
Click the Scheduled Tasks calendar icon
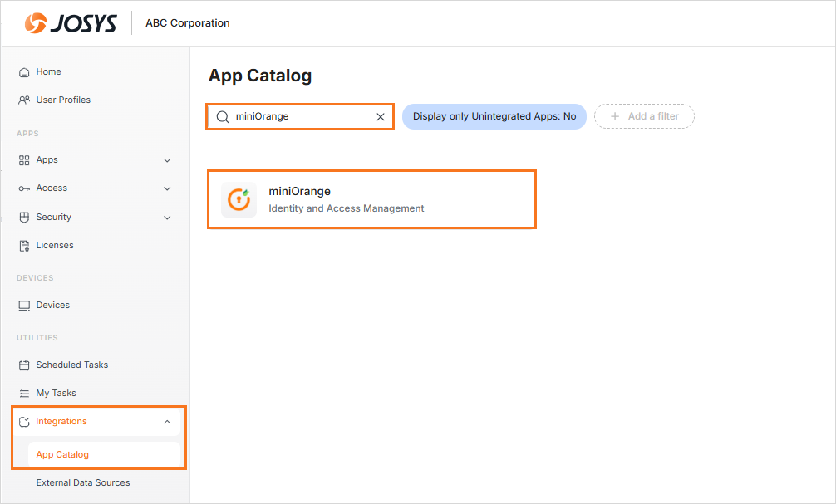coord(24,365)
